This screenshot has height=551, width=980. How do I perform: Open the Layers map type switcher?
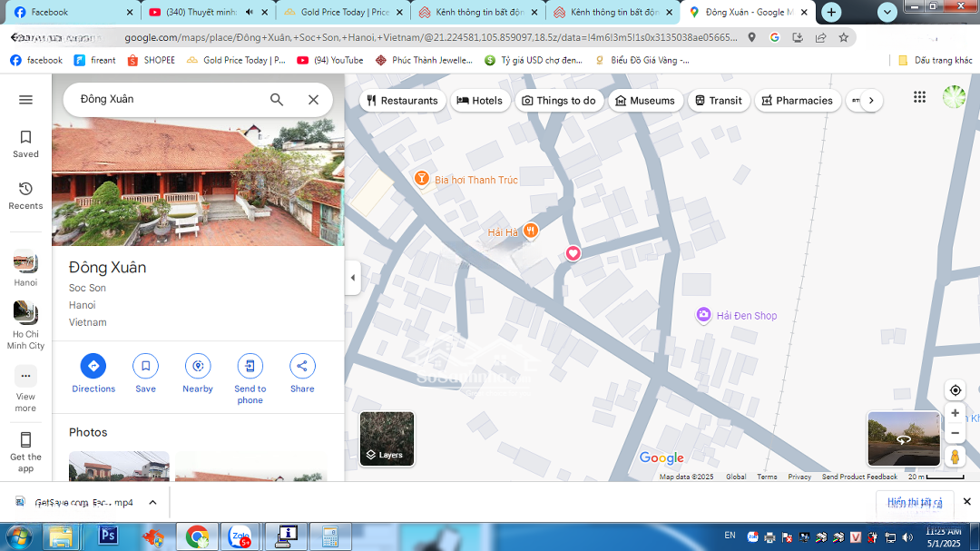pyautogui.click(x=387, y=438)
